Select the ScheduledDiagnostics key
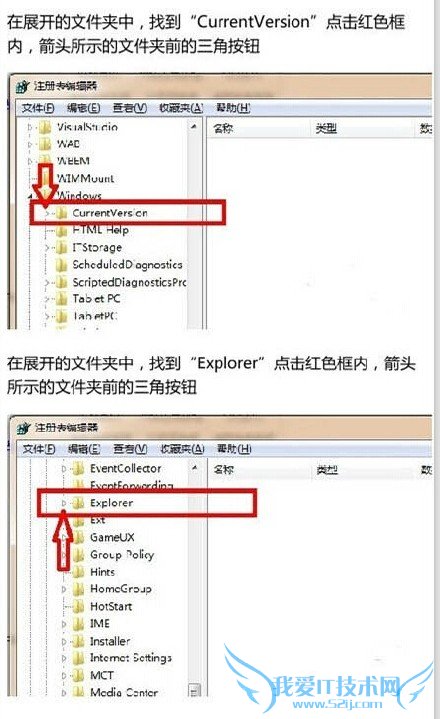 pyautogui.click(x=127, y=265)
